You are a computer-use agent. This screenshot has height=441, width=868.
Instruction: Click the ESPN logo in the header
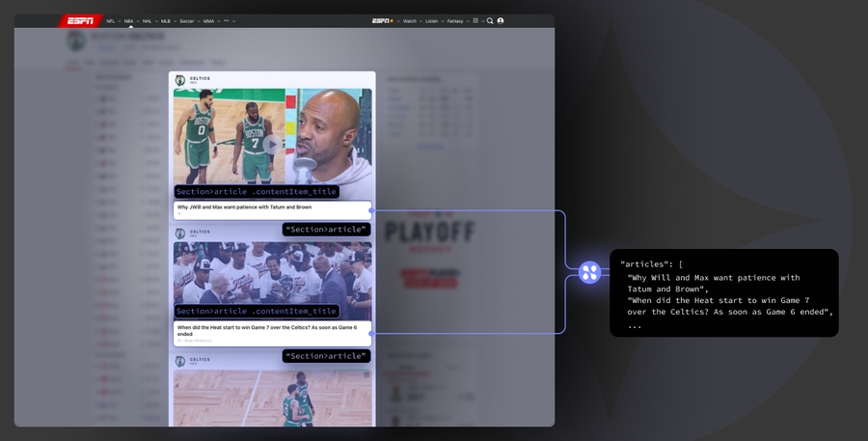click(78, 20)
